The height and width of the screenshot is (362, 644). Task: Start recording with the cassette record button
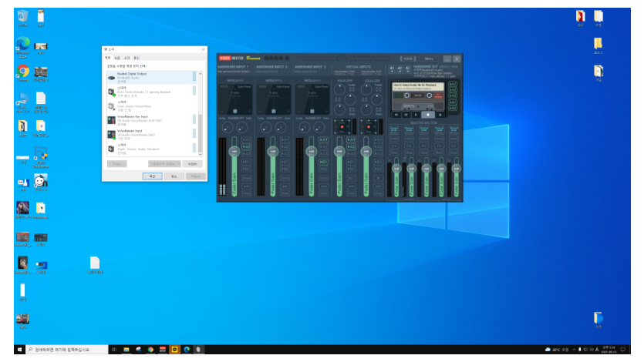[440, 115]
